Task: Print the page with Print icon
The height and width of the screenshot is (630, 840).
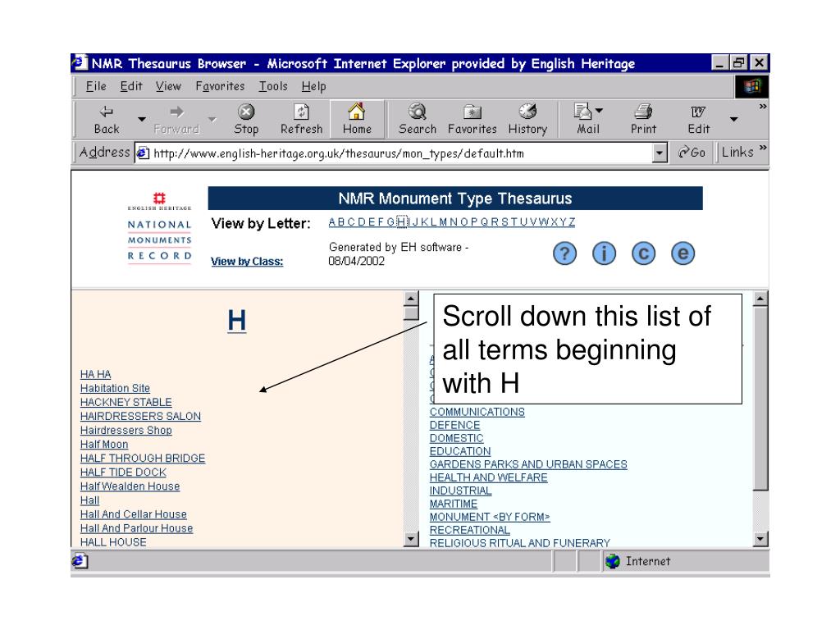Action: coord(643,112)
